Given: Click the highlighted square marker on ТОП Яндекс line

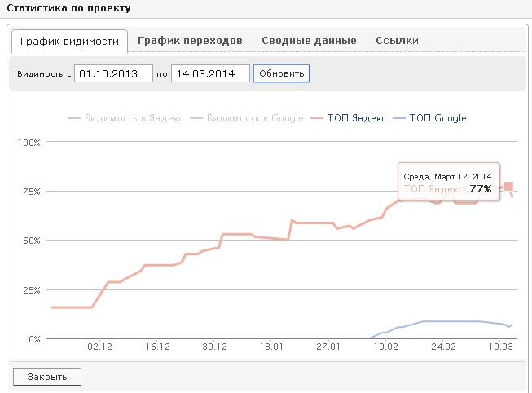Looking at the screenshot, I should (x=509, y=187).
